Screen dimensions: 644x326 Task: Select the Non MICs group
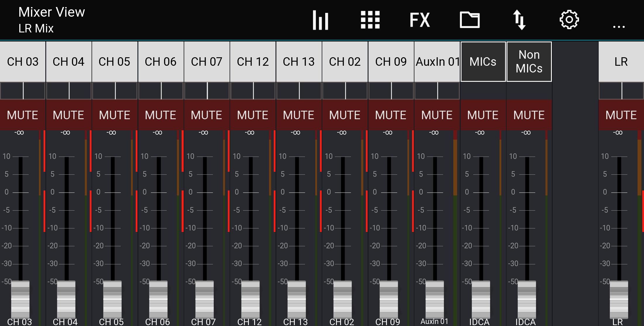pyautogui.click(x=529, y=61)
